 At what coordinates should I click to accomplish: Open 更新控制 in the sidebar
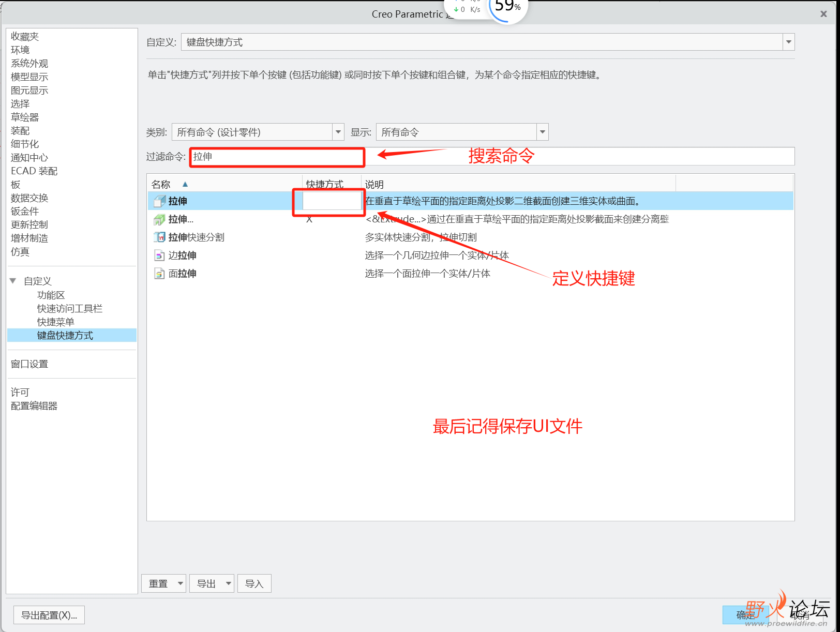tap(29, 224)
